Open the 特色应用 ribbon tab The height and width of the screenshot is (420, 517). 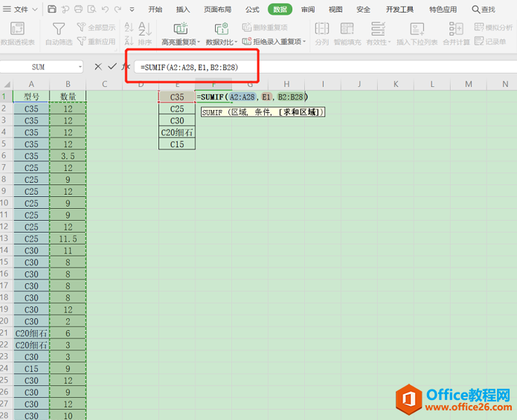tap(443, 9)
